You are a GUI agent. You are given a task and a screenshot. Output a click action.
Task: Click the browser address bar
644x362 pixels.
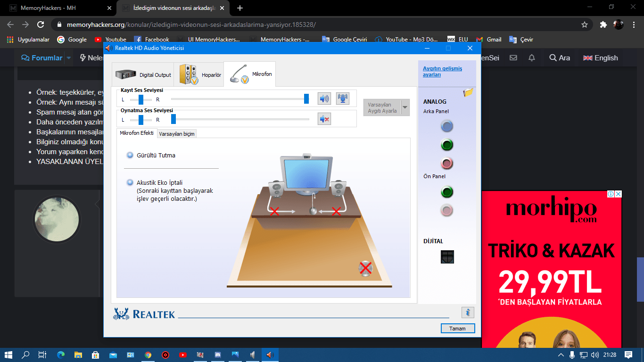[x=321, y=25]
